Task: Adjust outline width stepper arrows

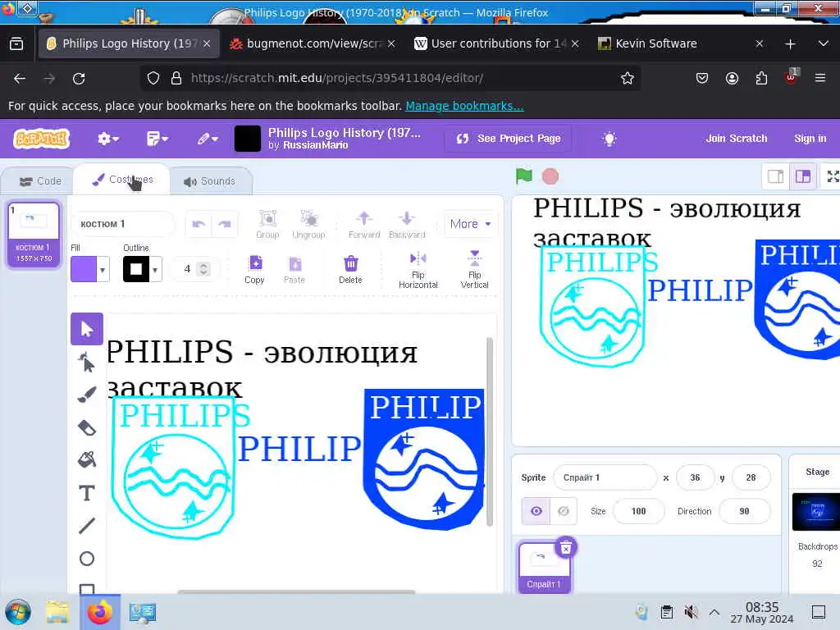Action: [203, 269]
